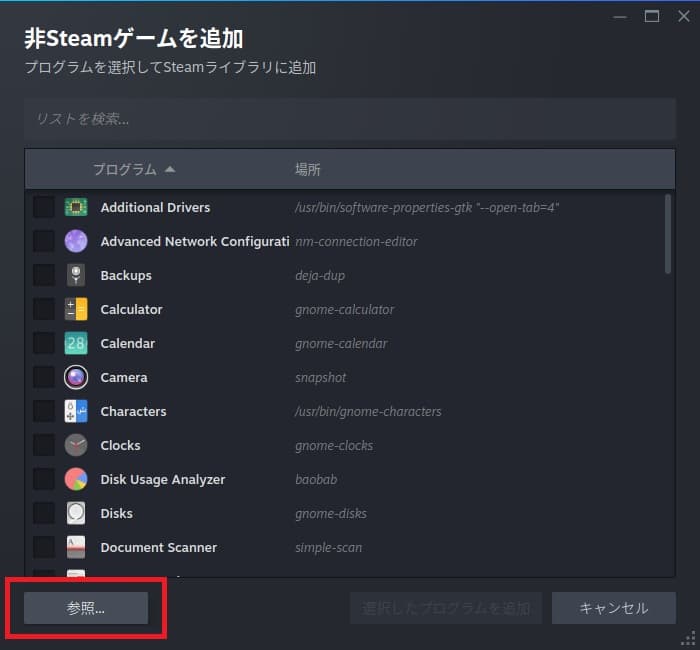This screenshot has width=700, height=650.
Task: Check the Advanced Network Configuration checkbox
Action: 44,241
